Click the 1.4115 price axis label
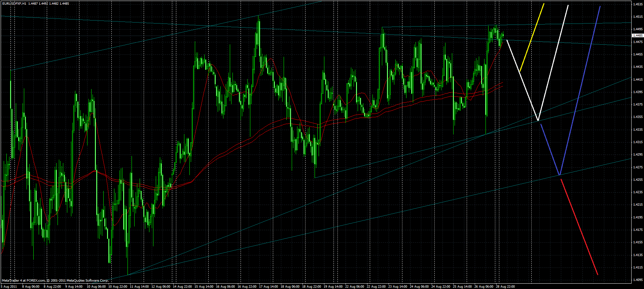Screen dimensions: 644x289 coord(638,267)
